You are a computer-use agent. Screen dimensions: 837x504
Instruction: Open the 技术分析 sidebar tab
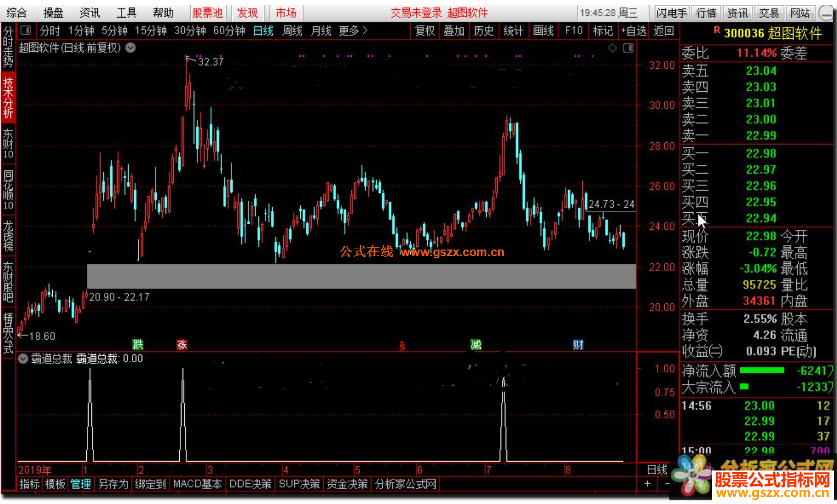coord(8,97)
